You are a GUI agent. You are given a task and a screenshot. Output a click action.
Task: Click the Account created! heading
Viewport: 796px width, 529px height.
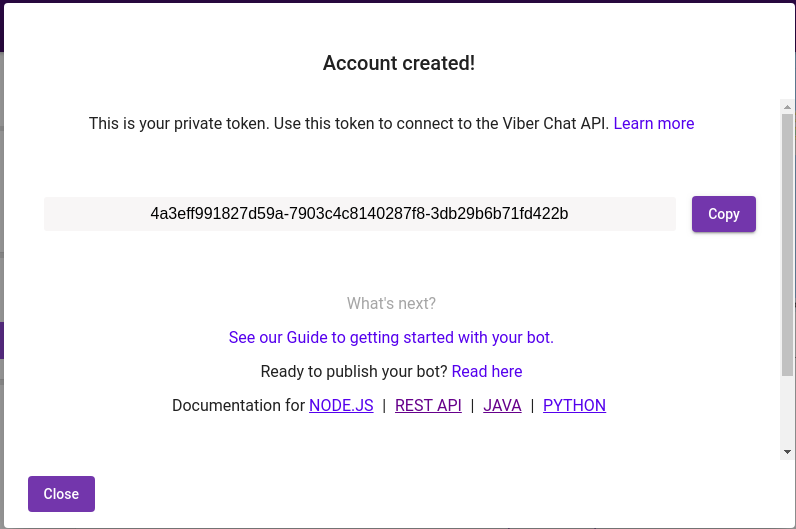pyautogui.click(x=398, y=64)
